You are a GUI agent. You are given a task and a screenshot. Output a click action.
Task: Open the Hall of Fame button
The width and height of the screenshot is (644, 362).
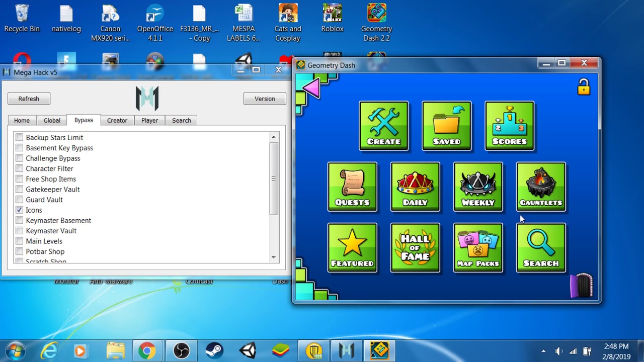[415, 247]
